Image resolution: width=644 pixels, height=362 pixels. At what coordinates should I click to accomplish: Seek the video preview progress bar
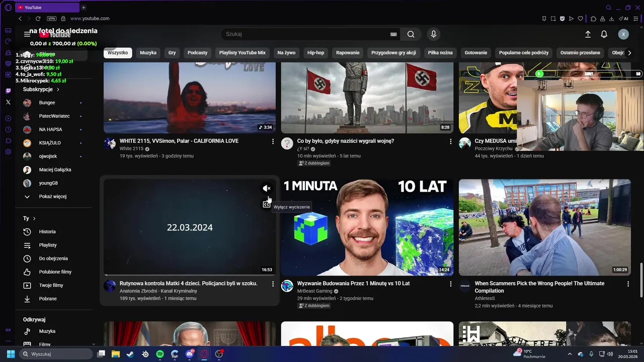click(190, 275)
